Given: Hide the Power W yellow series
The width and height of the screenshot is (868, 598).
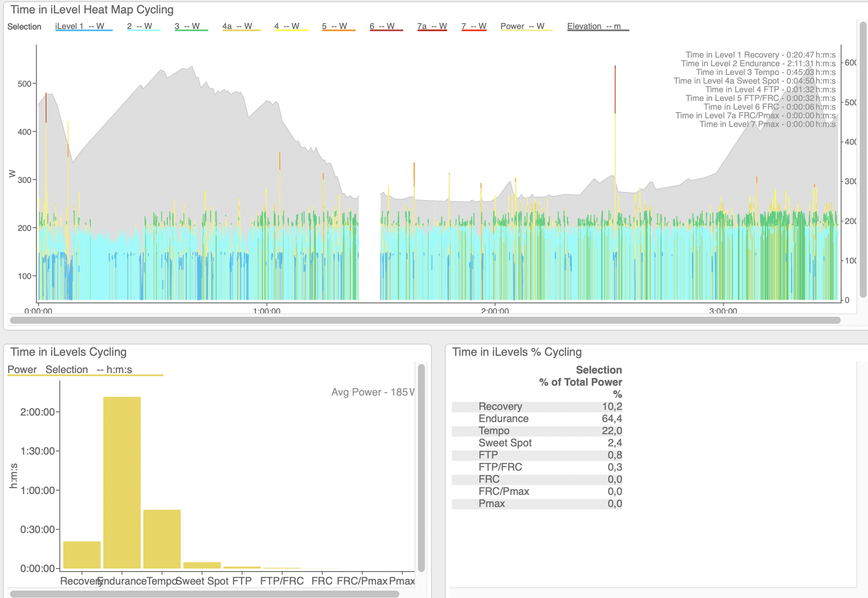Looking at the screenshot, I should (526, 26).
